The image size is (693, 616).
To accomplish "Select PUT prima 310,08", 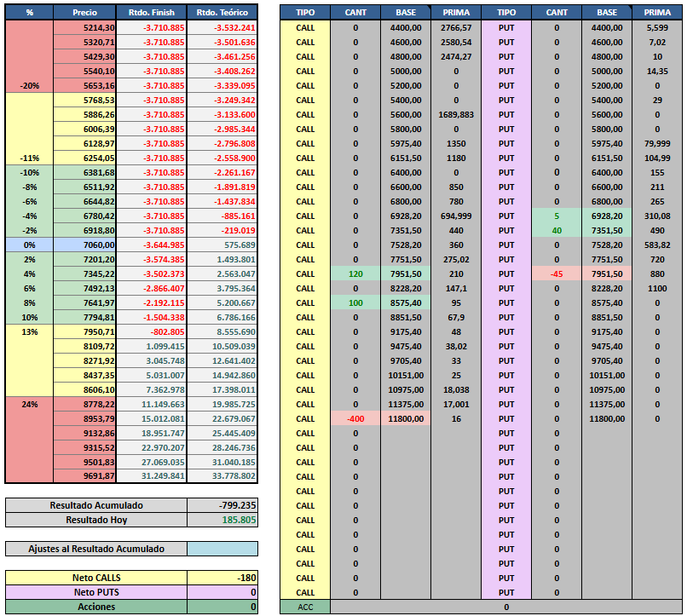I will click(x=657, y=216).
